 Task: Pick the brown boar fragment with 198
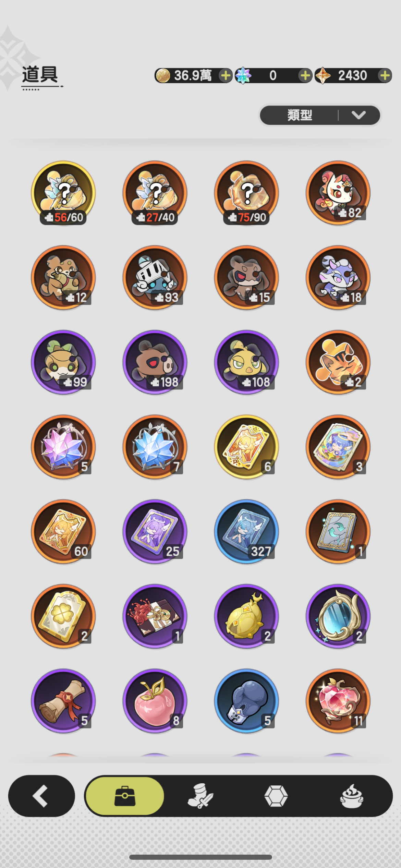(155, 362)
